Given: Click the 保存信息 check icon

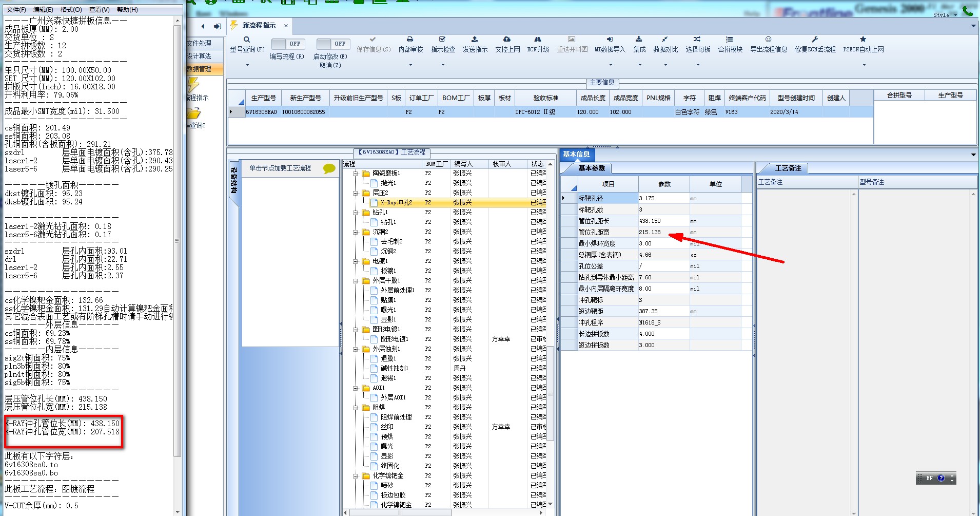Looking at the screenshot, I should click(x=373, y=40).
